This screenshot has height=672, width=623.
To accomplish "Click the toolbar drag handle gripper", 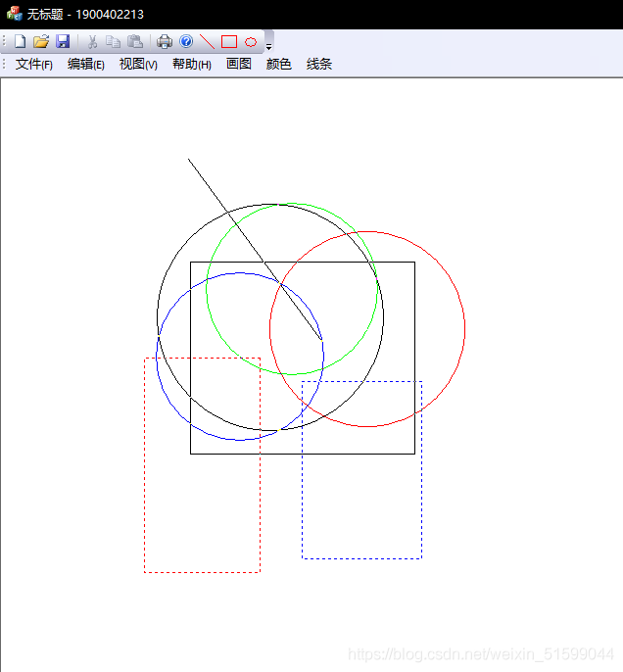I will [x=4, y=41].
